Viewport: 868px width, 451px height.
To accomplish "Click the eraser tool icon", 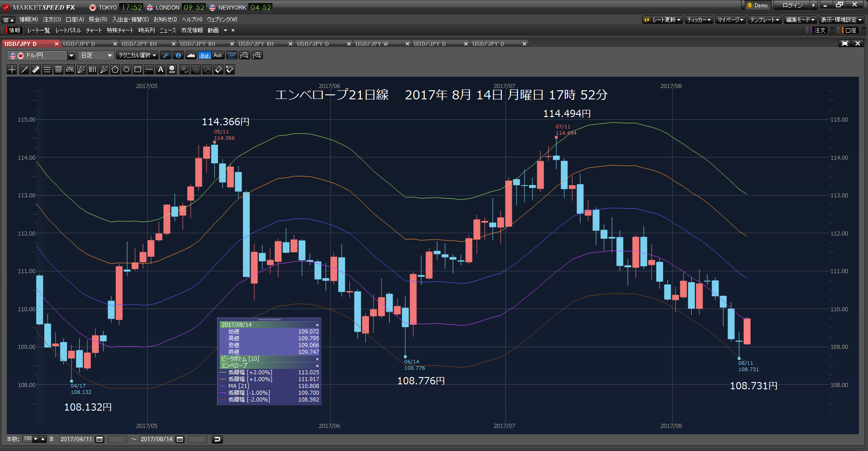I will click(x=218, y=69).
